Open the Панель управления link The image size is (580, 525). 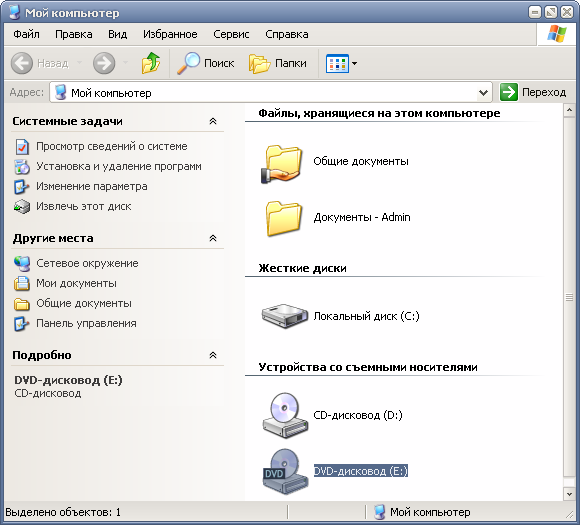tap(86, 323)
